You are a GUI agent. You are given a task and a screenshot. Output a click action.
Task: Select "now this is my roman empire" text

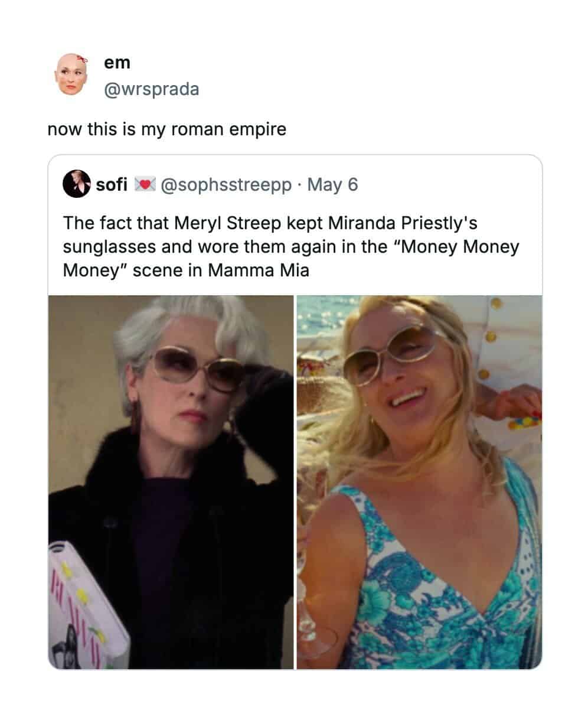(166, 129)
